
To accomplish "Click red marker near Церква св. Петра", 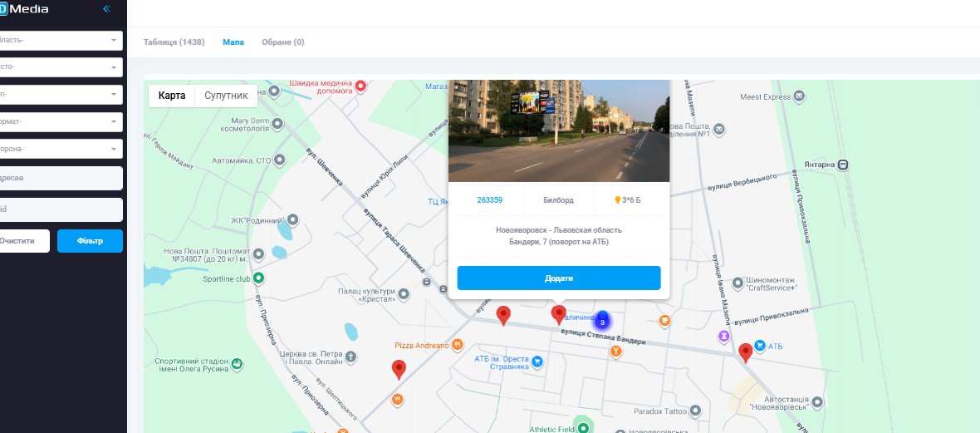I will (399, 370).
